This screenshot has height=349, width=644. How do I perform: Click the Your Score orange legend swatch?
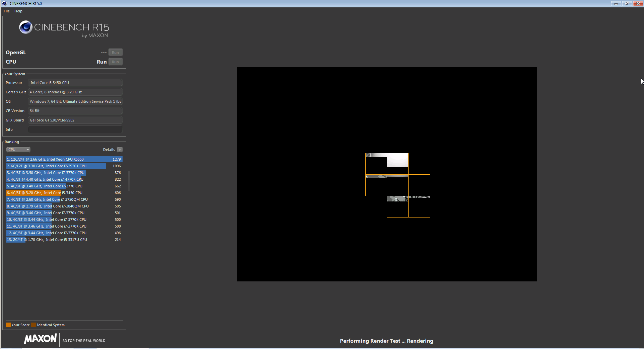coord(8,325)
